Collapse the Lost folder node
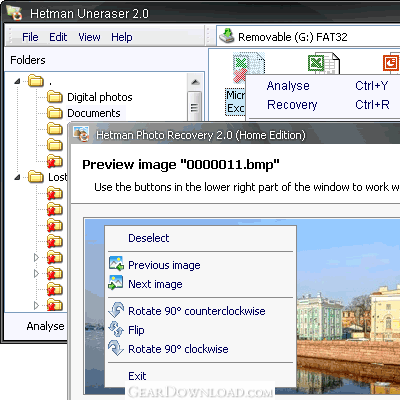The width and height of the screenshot is (400, 400). (17, 177)
